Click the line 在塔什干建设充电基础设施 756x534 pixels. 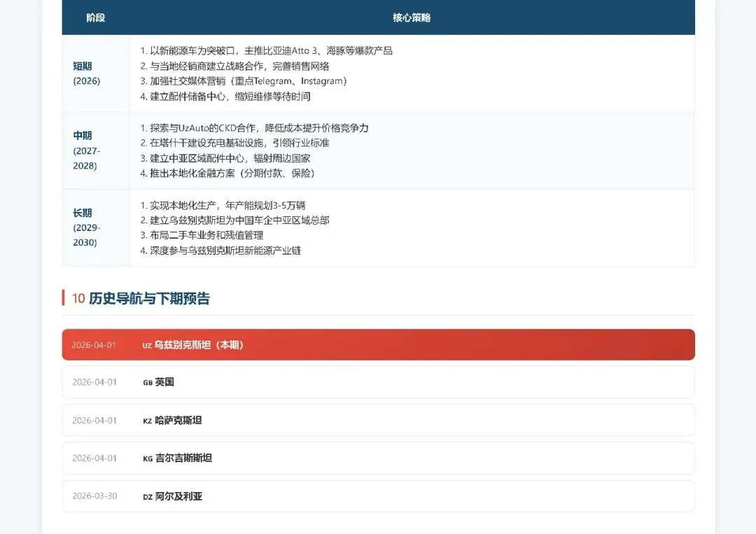234,143
